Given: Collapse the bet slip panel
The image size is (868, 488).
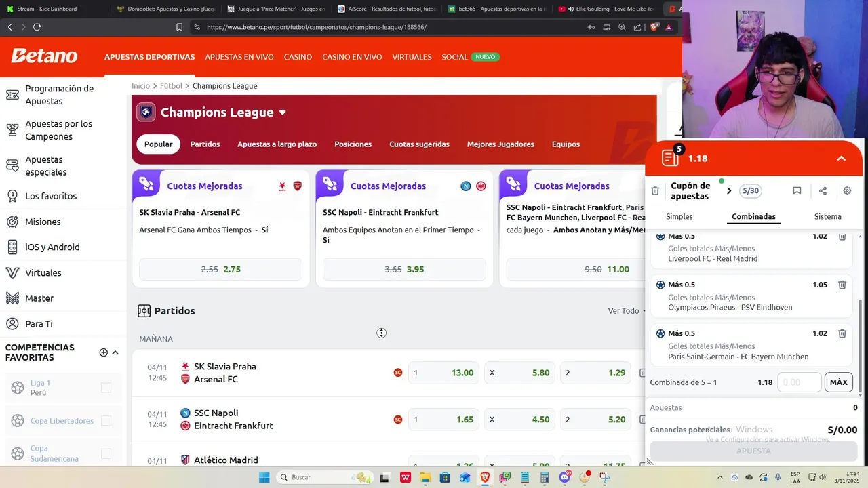Looking at the screenshot, I should 841,158.
